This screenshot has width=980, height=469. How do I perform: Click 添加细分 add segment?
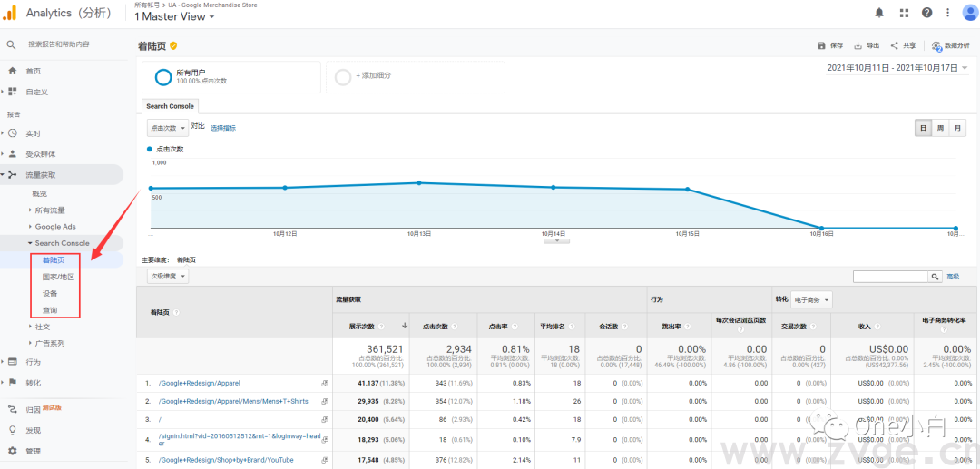415,77
